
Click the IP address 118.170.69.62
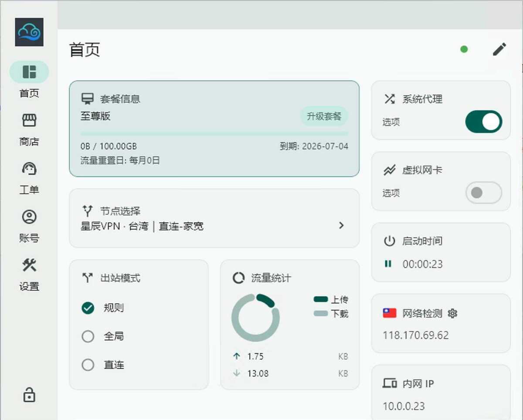(416, 335)
